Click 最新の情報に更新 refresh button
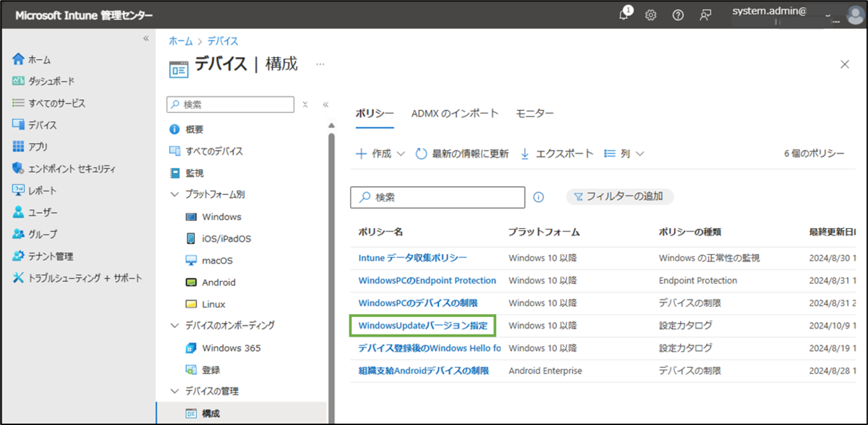The image size is (868, 425). (462, 153)
